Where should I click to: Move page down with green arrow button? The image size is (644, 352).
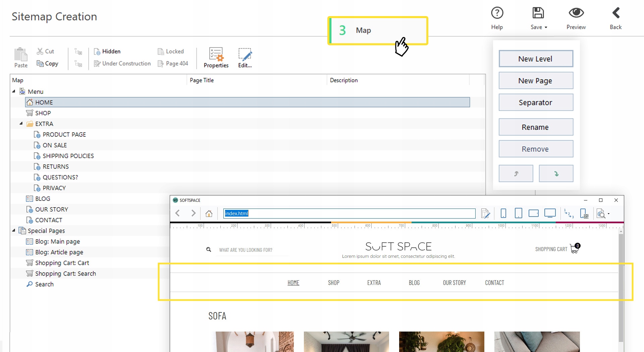click(556, 173)
